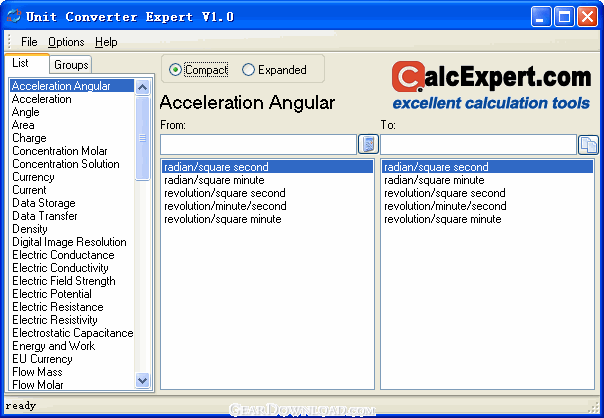This screenshot has width=604, height=418.
Task: Close the Unit Converter Expert window
Action: [587, 17]
